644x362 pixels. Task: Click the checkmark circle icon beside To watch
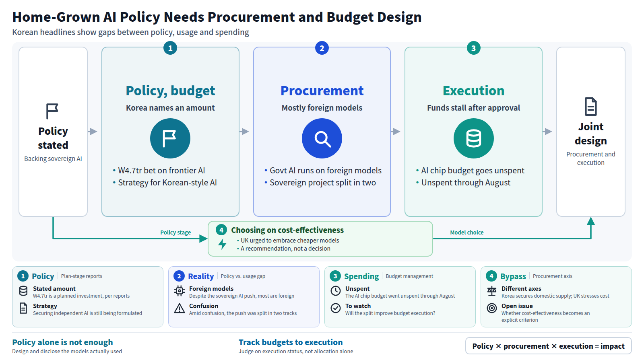(336, 308)
